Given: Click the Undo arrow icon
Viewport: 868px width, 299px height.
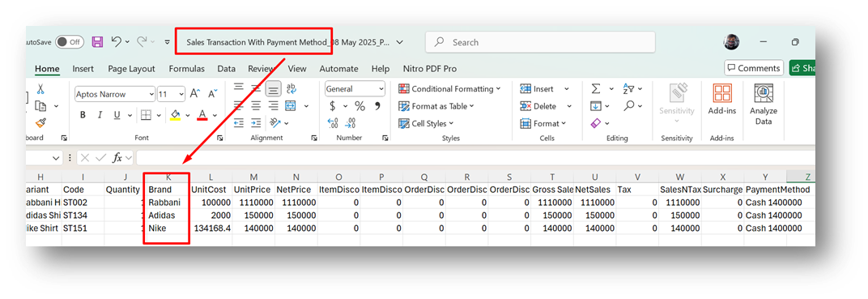Looking at the screenshot, I should [x=117, y=41].
